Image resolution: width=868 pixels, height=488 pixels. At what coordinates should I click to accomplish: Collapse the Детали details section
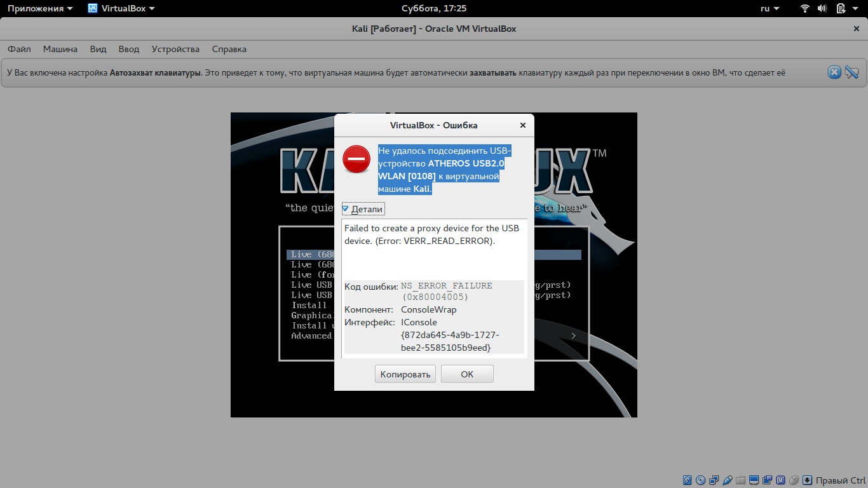pos(363,209)
